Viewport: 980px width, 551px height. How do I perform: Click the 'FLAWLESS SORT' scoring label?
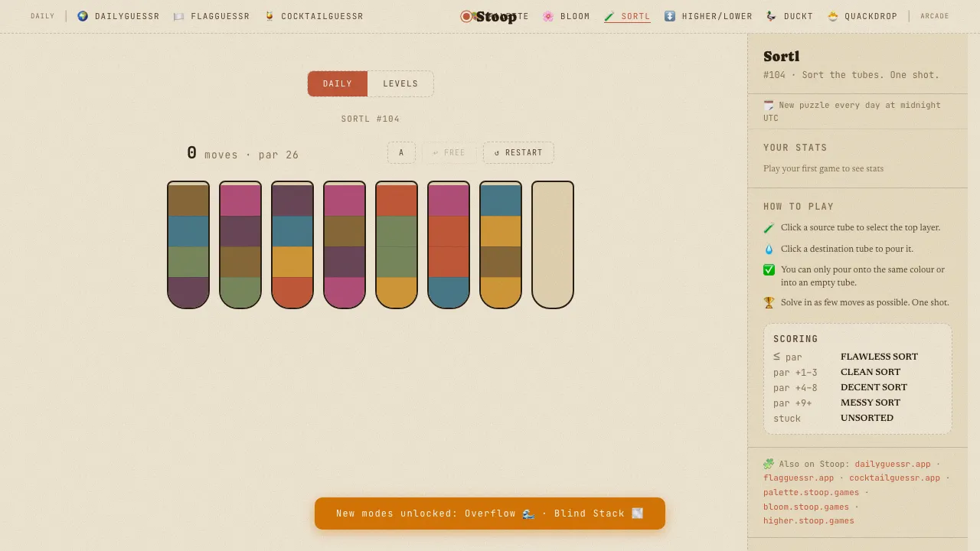pos(879,357)
